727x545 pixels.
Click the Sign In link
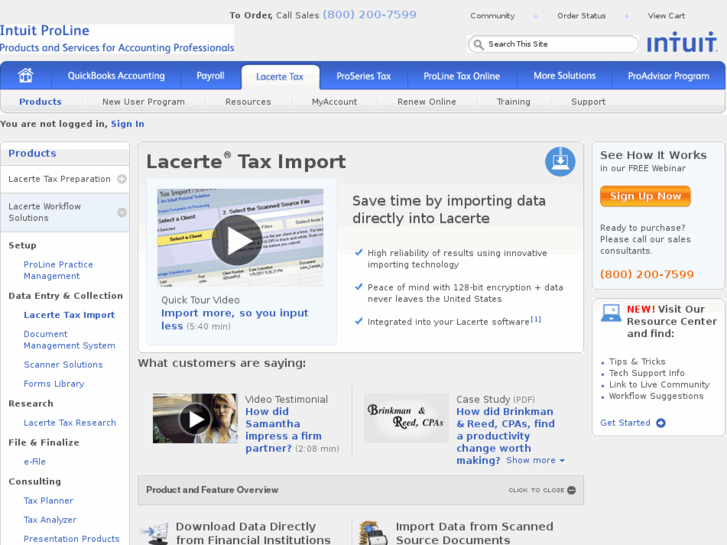pyautogui.click(x=128, y=124)
